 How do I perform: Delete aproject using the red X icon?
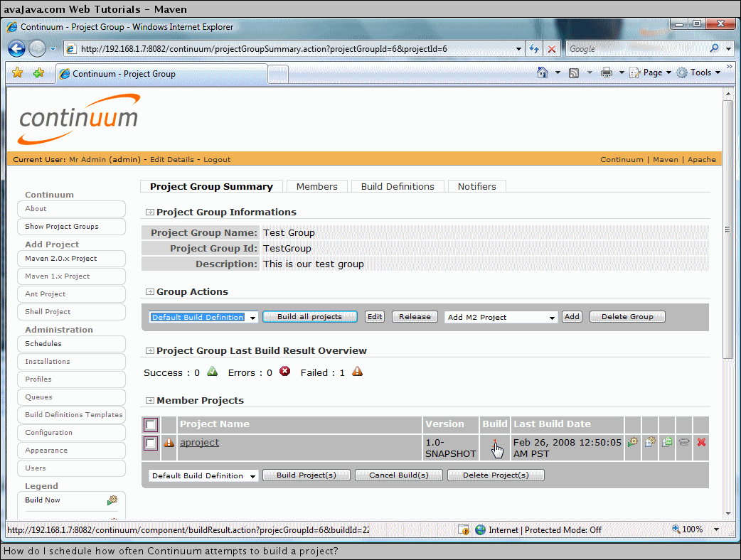pyautogui.click(x=701, y=442)
